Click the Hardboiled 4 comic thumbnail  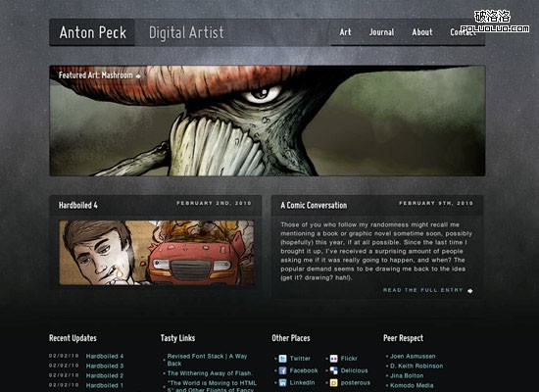[157, 253]
